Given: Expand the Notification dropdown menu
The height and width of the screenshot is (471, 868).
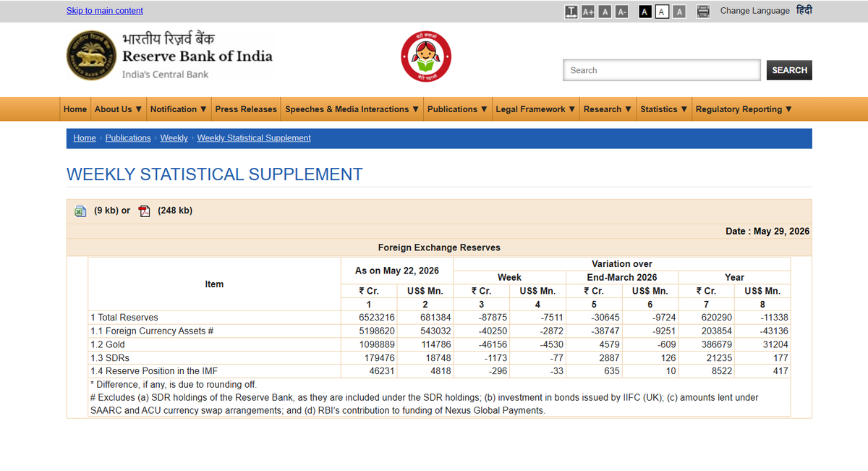Looking at the screenshot, I should 179,109.
